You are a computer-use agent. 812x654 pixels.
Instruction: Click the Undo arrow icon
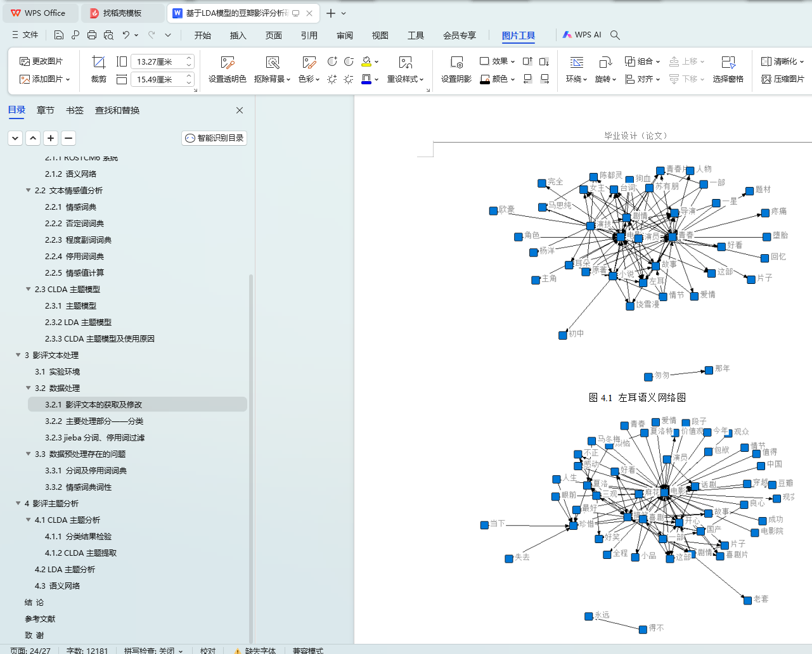point(126,35)
